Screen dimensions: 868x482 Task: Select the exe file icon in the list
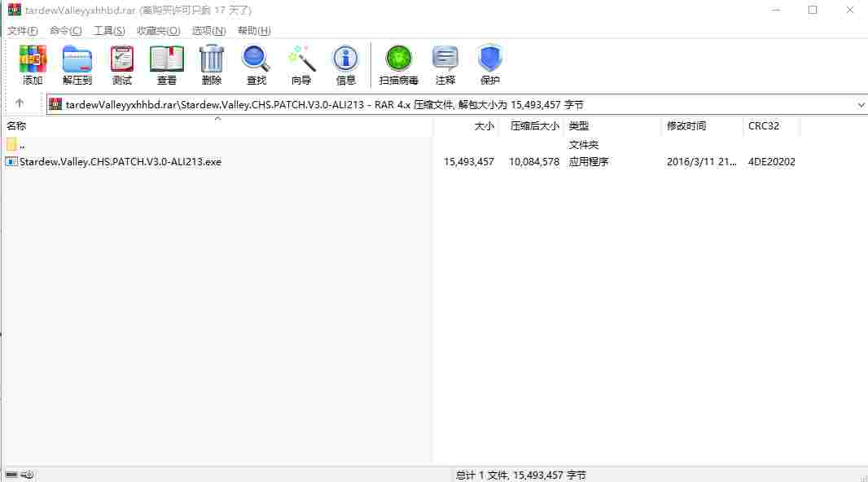11,161
